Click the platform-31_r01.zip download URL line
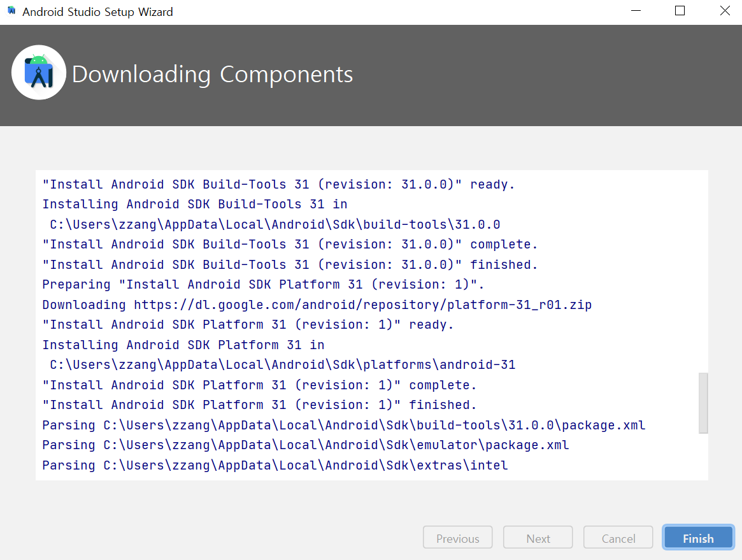 (317, 305)
